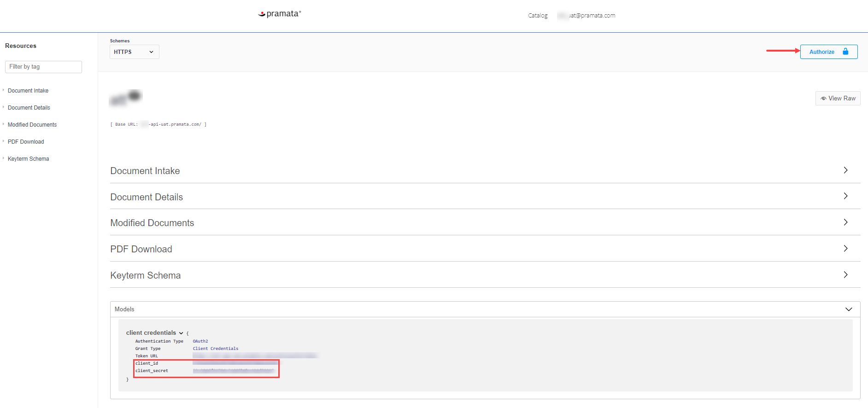Screen dimensions: 868x408
Task: Click the OAuth2 authentication type value
Action: 200,341
